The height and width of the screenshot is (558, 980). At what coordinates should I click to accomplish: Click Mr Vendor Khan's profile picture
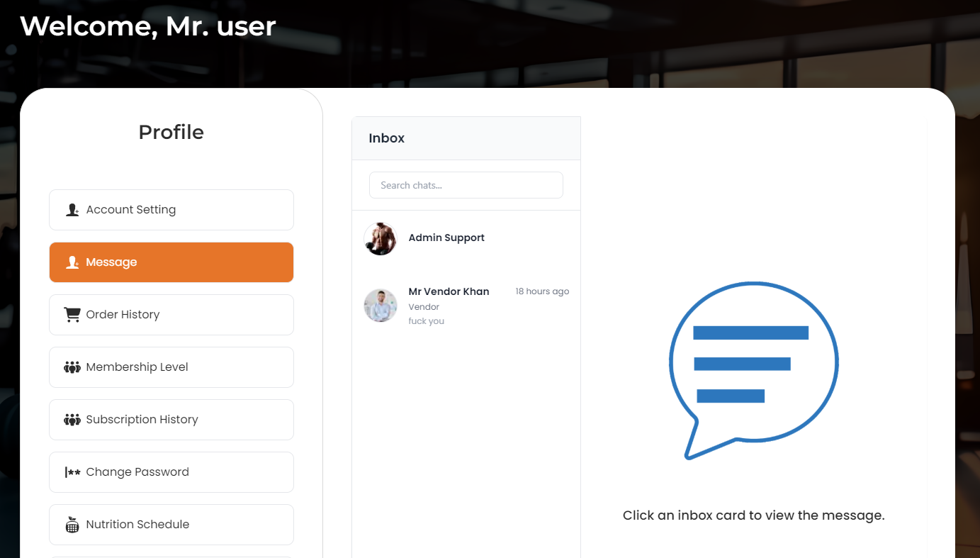pyautogui.click(x=381, y=306)
